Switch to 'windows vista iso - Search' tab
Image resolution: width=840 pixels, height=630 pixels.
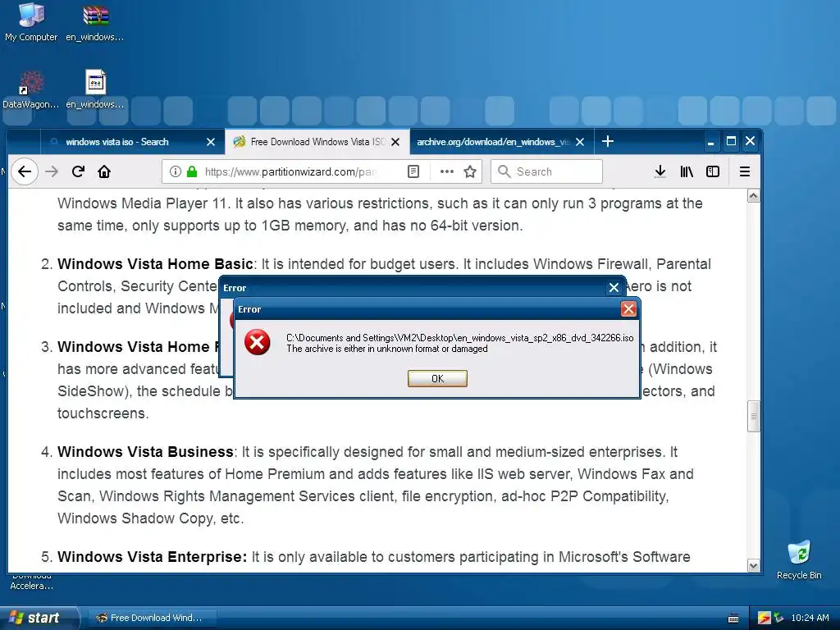(x=131, y=142)
